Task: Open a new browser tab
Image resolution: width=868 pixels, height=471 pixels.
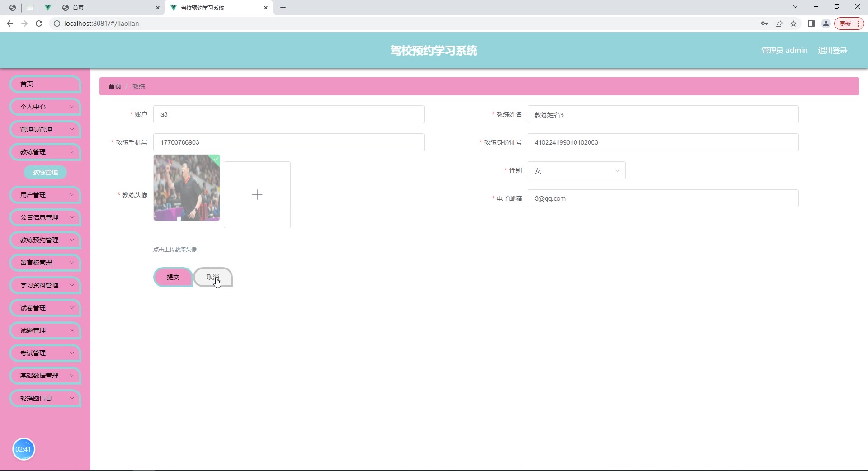Action: point(283,8)
